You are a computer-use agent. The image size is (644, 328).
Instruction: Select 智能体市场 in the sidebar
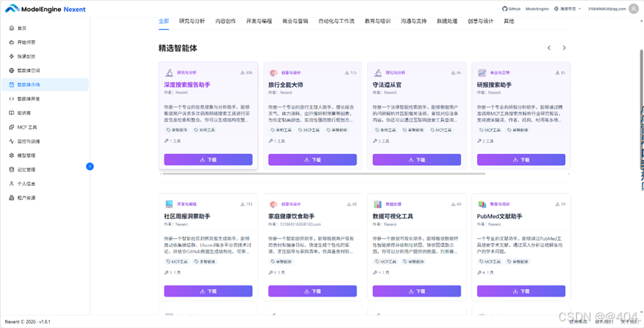point(45,85)
